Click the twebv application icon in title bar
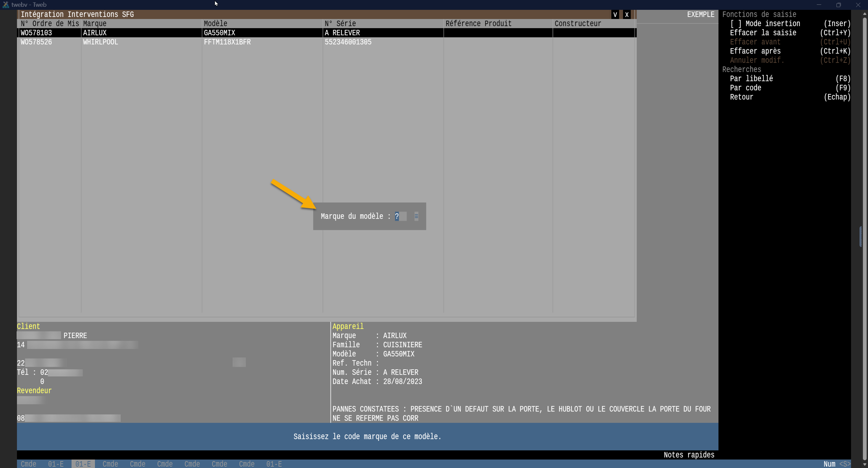Screen dimensions: 868x468 click(x=5, y=5)
